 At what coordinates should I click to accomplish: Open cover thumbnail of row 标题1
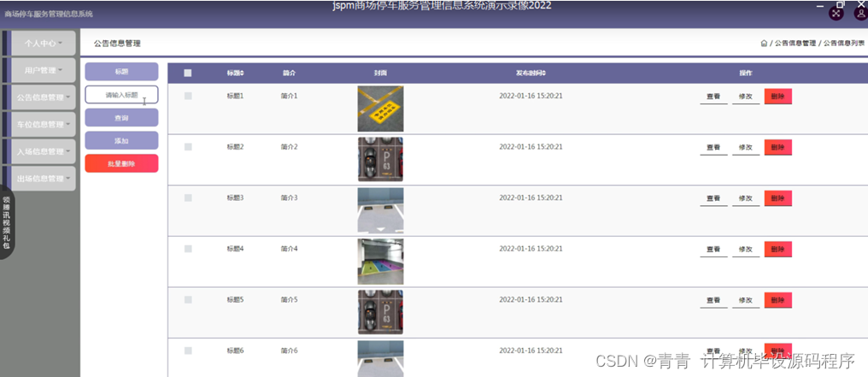pos(380,109)
